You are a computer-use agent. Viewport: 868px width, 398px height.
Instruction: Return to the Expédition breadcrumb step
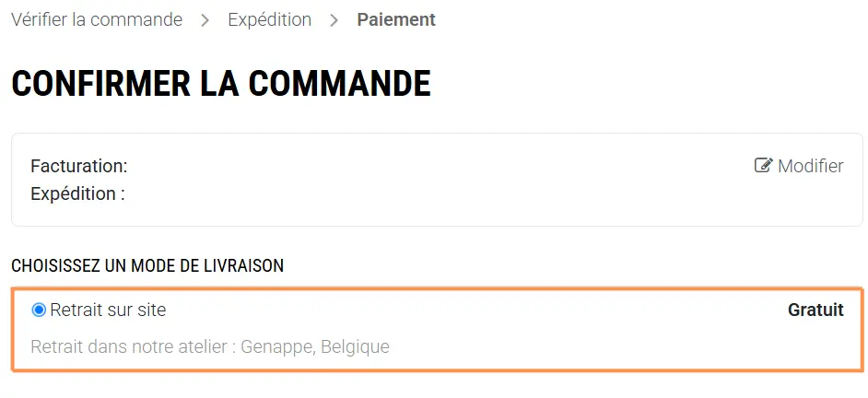pyautogui.click(x=269, y=19)
